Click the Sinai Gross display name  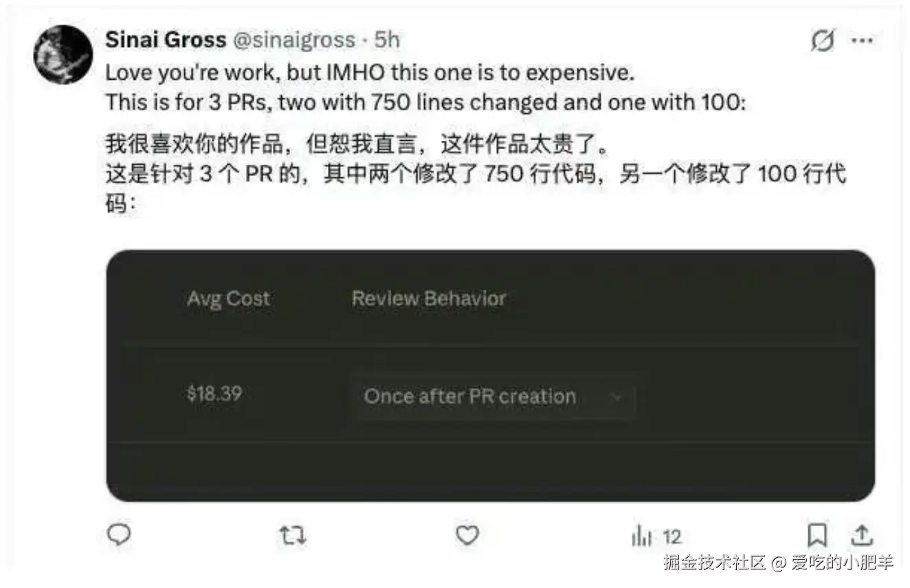[x=166, y=40]
